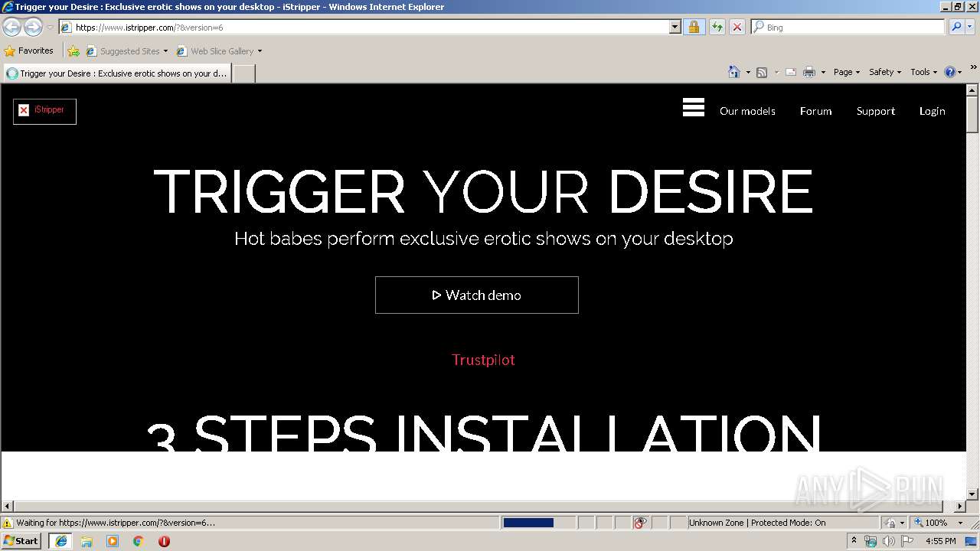This screenshot has width=980, height=551.
Task: Click the Bing search box
Action: (848, 28)
